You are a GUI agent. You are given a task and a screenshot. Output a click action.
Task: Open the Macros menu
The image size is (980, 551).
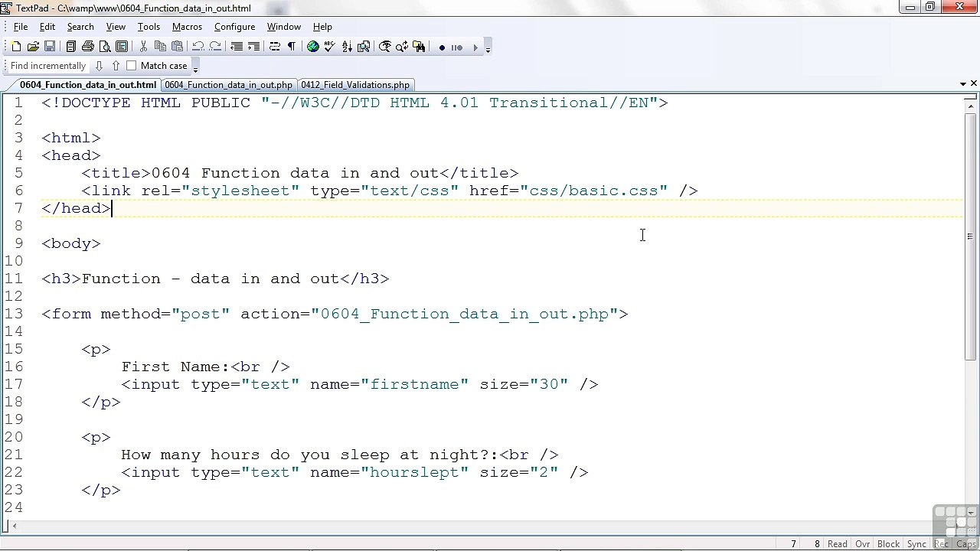(x=187, y=27)
